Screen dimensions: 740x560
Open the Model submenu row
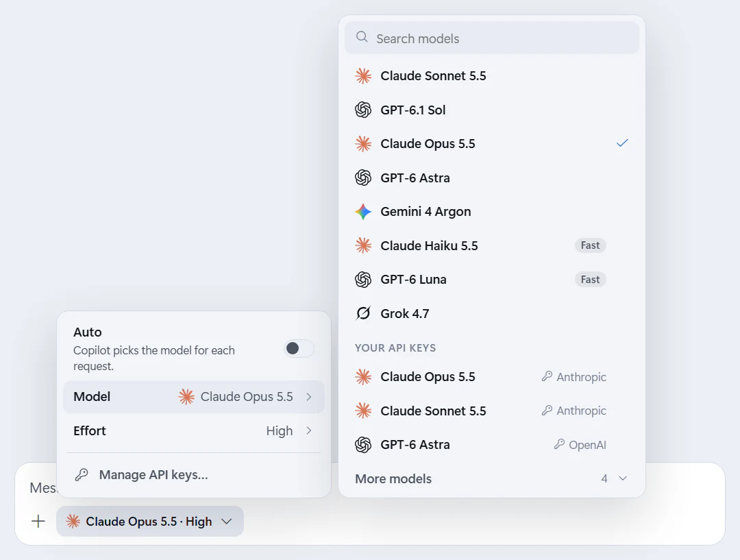194,397
